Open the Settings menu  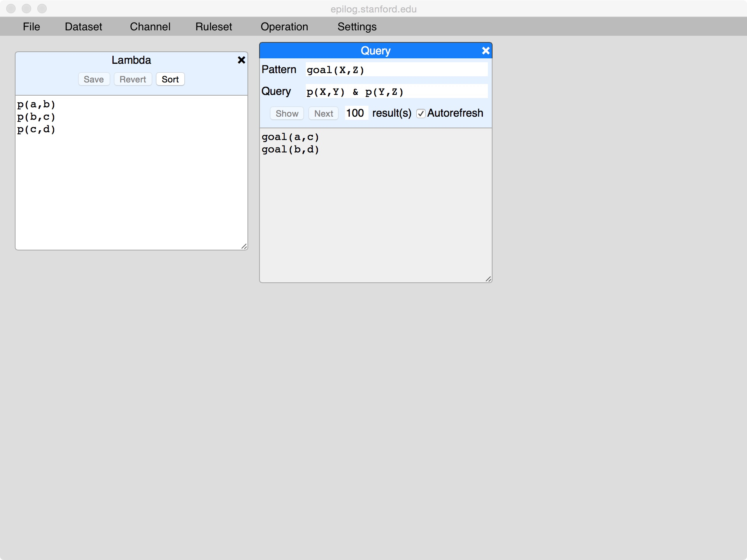tap(357, 26)
